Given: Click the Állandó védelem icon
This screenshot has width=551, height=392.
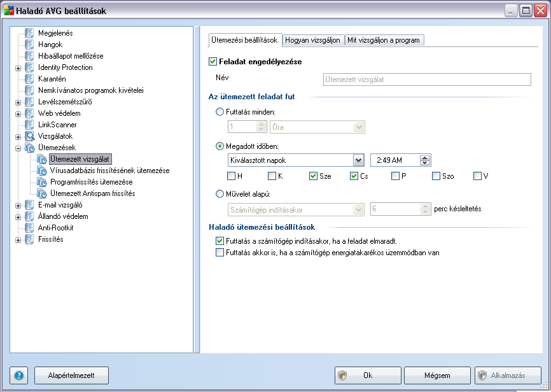Looking at the screenshot, I should (29, 216).
